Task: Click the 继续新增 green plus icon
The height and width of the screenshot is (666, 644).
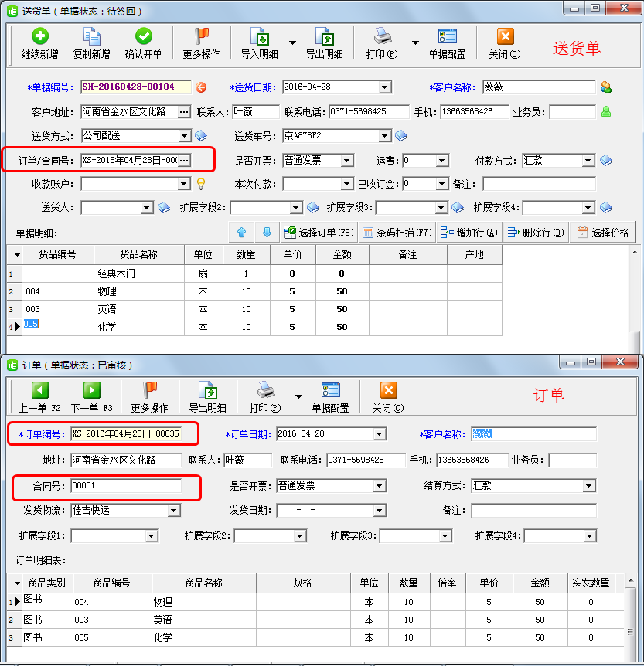Action: point(39,37)
